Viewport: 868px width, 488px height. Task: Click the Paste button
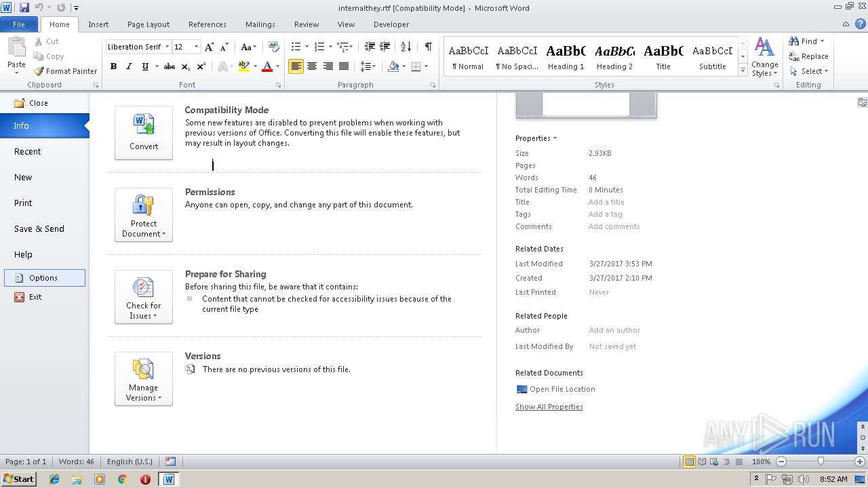point(16,56)
